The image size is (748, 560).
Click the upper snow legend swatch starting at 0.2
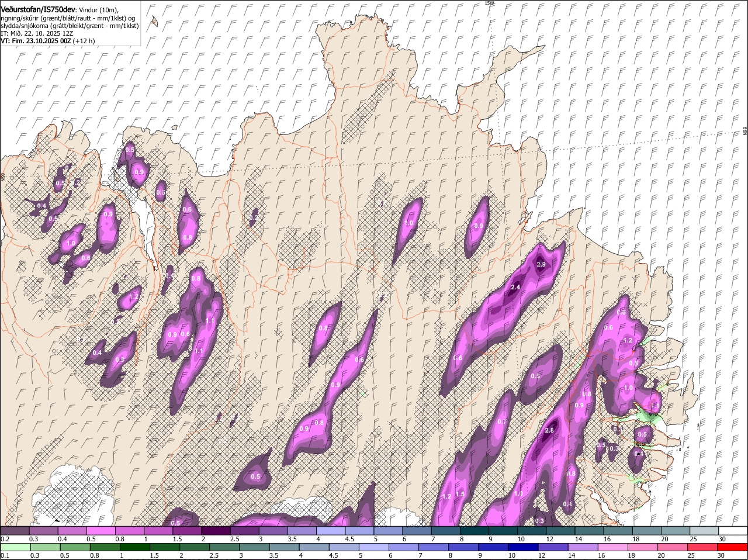15,531
